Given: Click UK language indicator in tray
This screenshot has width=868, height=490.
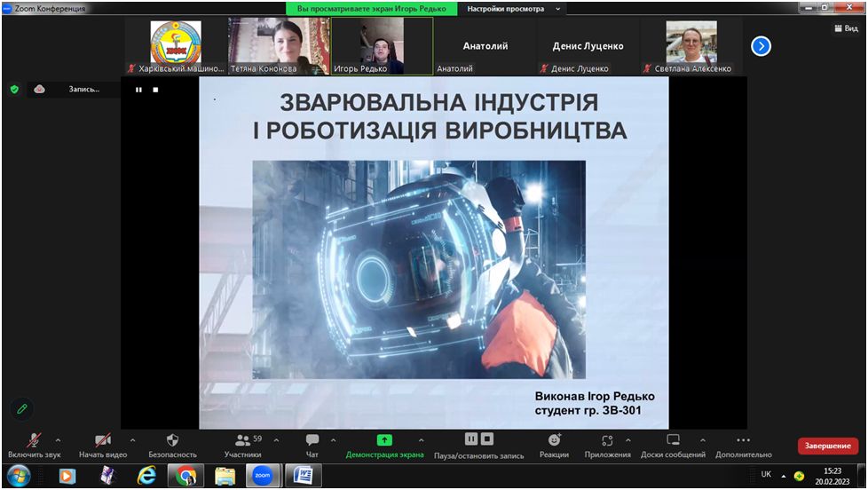Looking at the screenshot, I should [766, 475].
